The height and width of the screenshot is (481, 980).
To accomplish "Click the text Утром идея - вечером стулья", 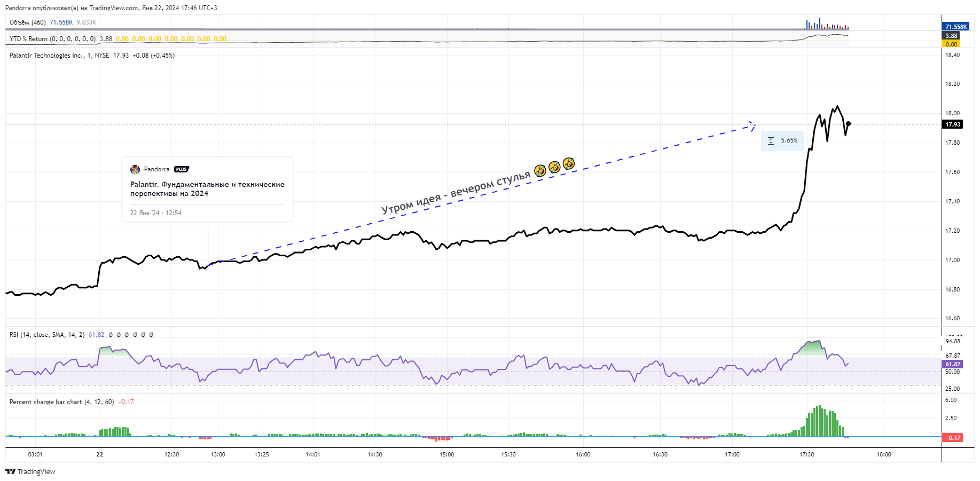I will coord(456,192).
